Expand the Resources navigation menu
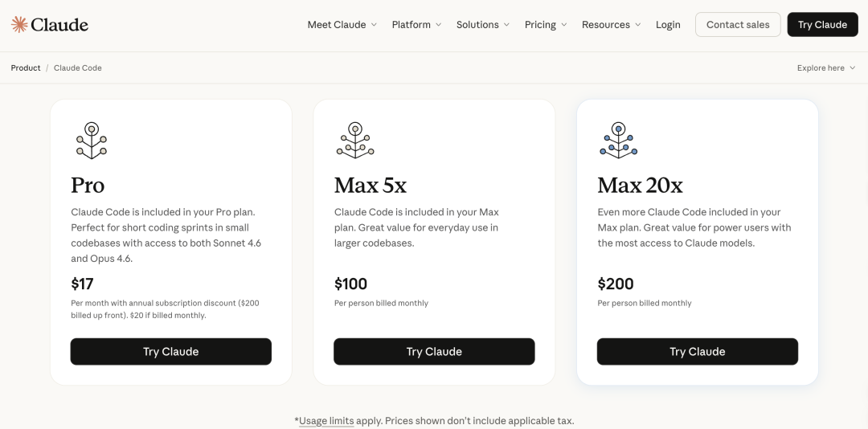 tap(611, 25)
